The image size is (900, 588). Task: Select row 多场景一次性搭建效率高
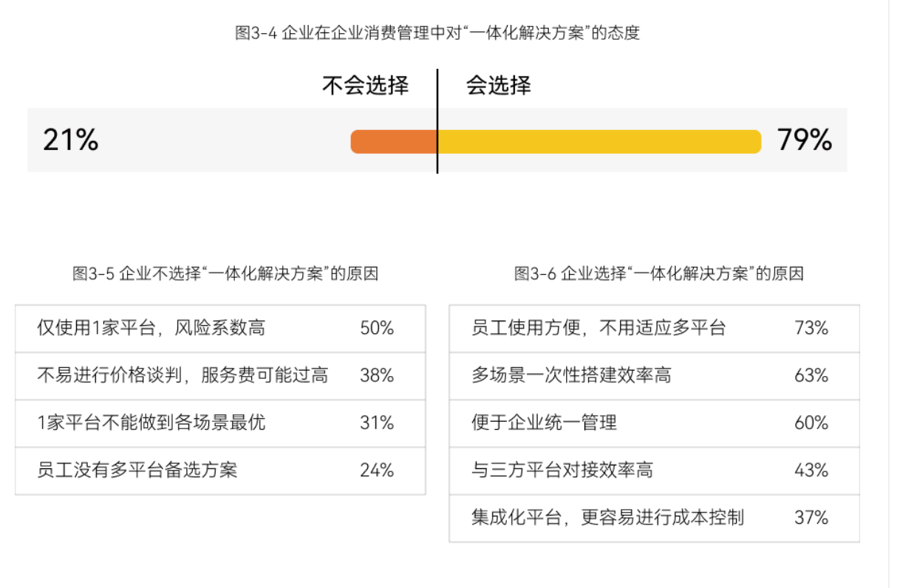click(655, 376)
